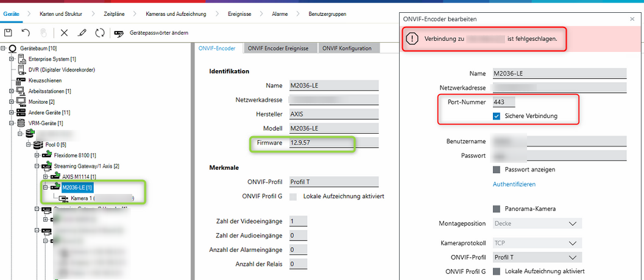Check Lokale Aufzeichnung aktiviert in the dialog

[x=497, y=271]
